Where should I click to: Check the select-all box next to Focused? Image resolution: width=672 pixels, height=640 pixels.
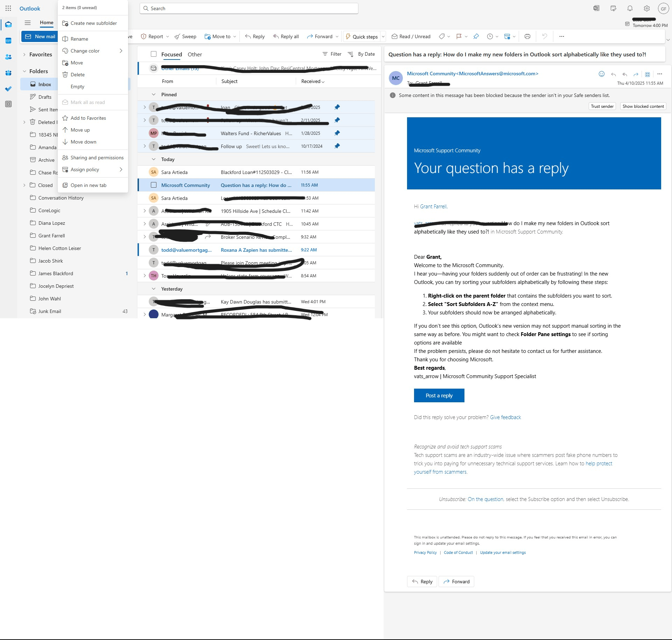[x=154, y=54]
